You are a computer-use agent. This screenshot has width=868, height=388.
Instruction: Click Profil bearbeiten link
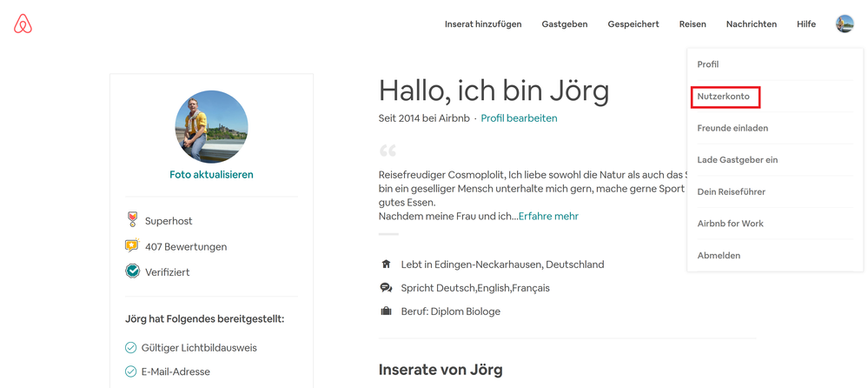click(x=519, y=118)
